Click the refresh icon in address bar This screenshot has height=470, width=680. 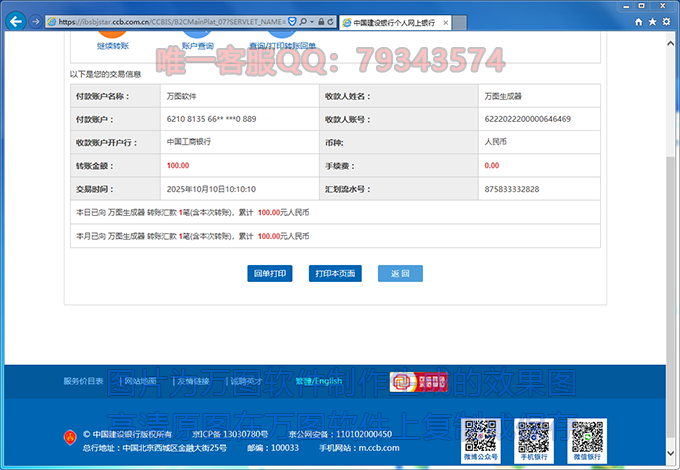329,21
